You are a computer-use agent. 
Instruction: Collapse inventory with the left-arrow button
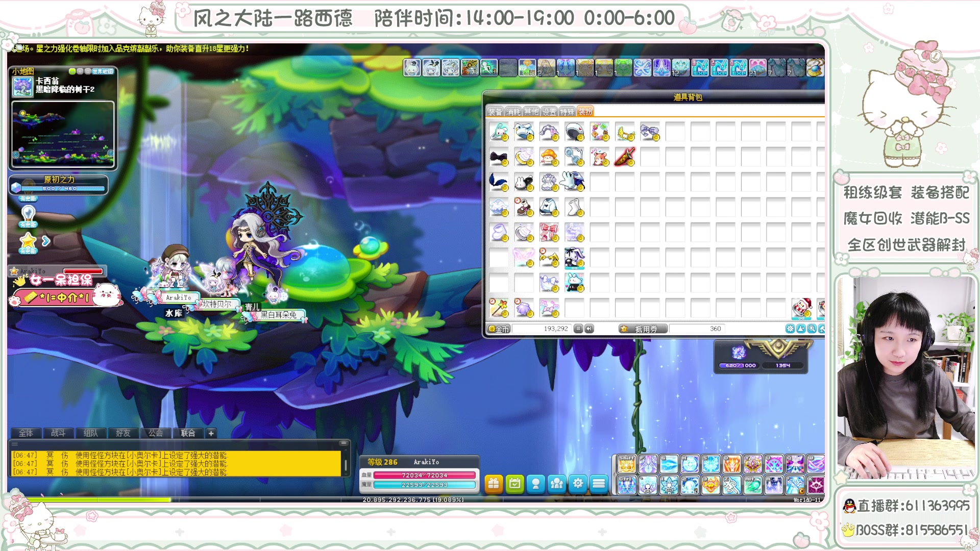click(x=589, y=329)
